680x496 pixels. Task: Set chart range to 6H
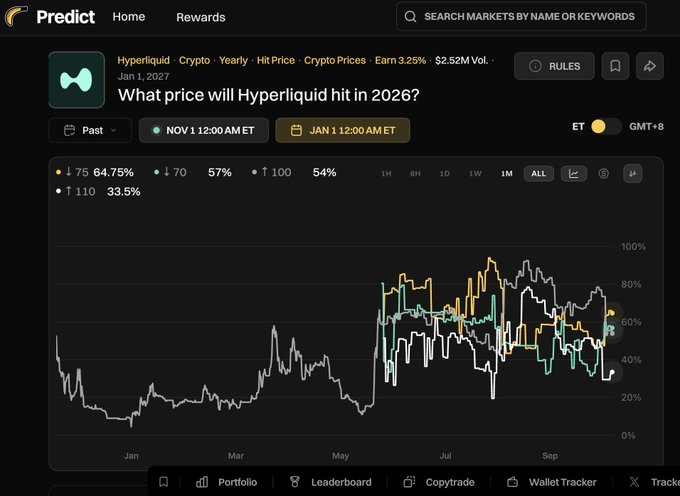coord(415,173)
